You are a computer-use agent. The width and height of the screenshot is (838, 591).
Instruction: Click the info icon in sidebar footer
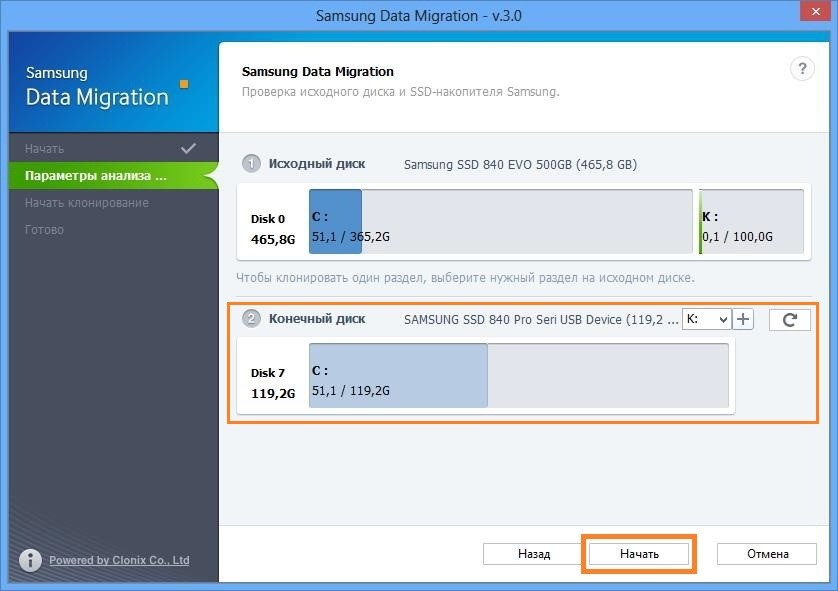point(31,560)
